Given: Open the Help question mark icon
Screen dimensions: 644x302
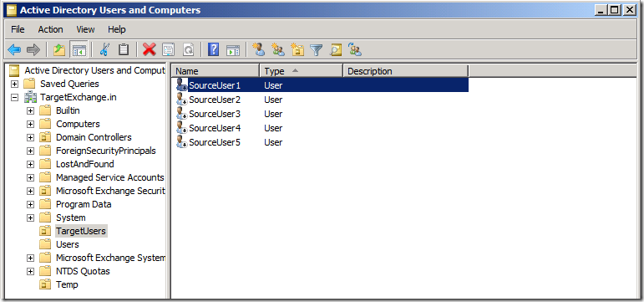Looking at the screenshot, I should coord(213,50).
